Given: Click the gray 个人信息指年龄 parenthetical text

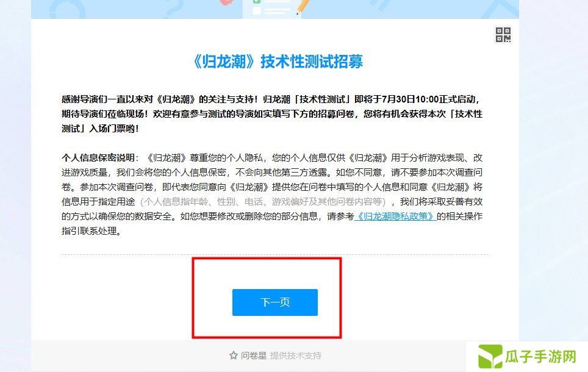Looking at the screenshot, I should (x=263, y=202).
